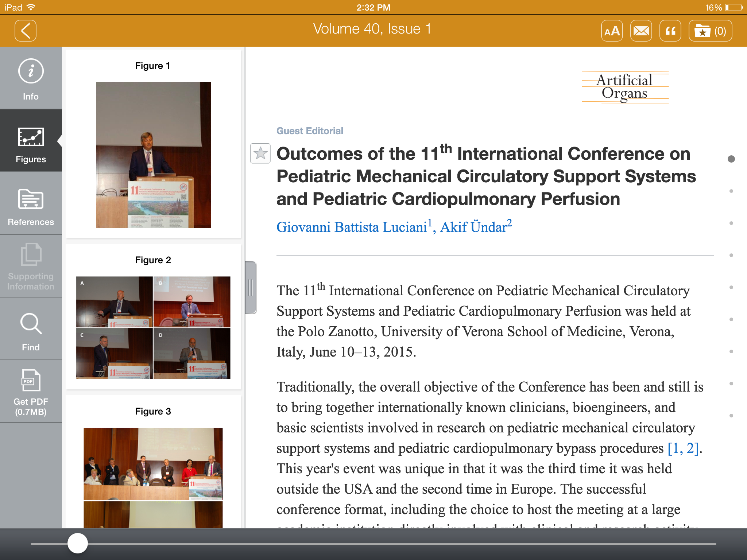Screen dimensions: 747x560
Task: Tap the email envelope icon
Action: click(641, 31)
